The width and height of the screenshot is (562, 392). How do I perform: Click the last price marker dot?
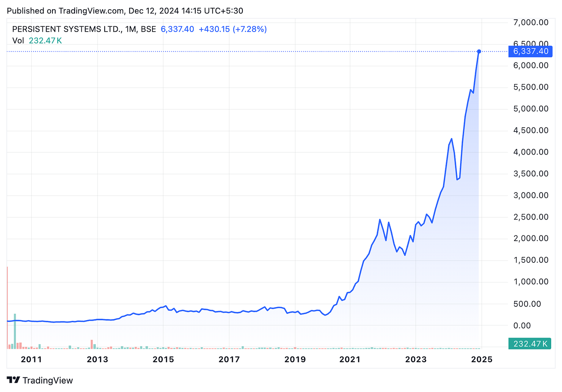[479, 51]
